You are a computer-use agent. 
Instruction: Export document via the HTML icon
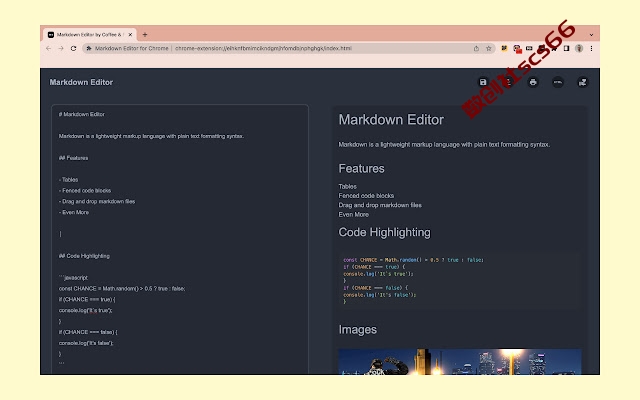(x=558, y=82)
